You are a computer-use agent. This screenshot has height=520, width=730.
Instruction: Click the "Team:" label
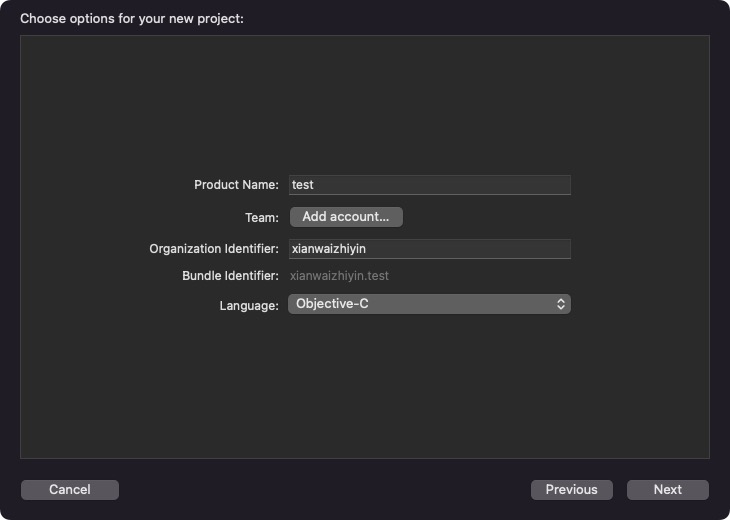click(262, 217)
